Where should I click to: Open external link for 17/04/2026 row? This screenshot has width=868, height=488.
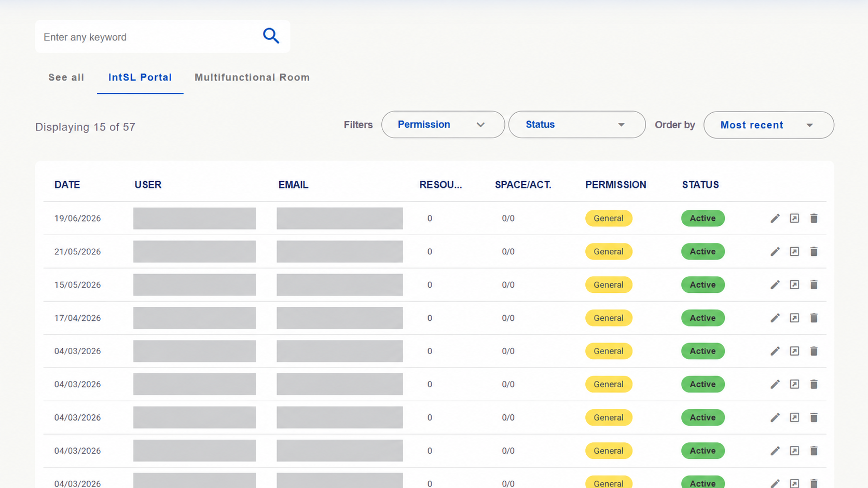pyautogui.click(x=794, y=318)
